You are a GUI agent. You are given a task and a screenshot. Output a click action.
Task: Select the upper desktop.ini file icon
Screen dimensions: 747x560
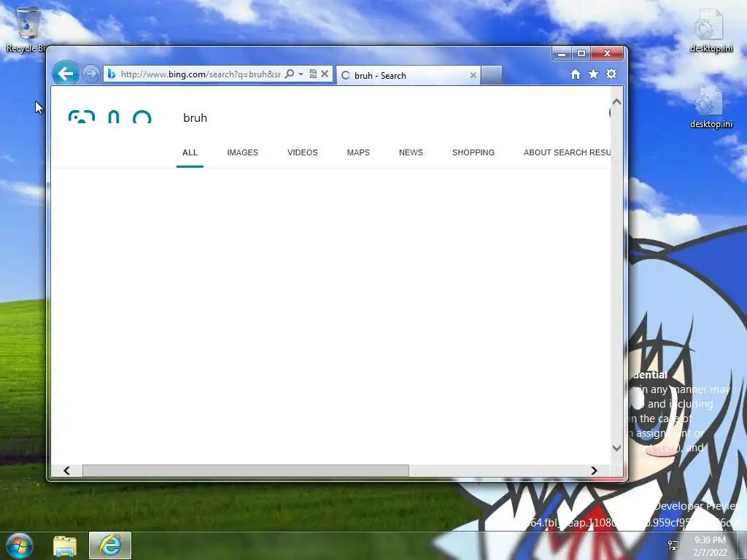click(x=711, y=29)
